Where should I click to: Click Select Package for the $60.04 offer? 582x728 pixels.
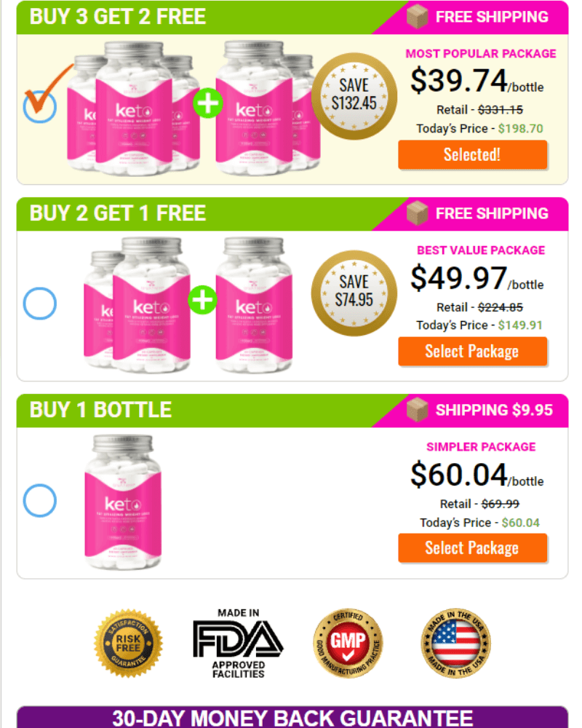(472, 548)
